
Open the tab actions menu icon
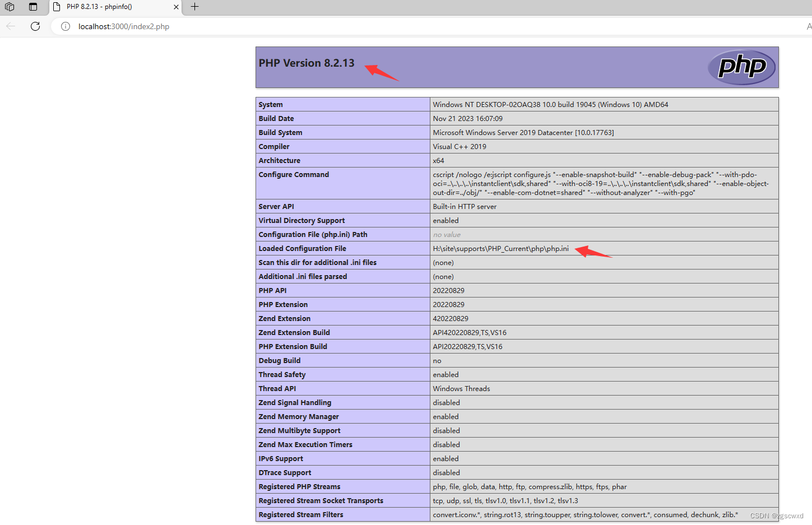point(33,7)
